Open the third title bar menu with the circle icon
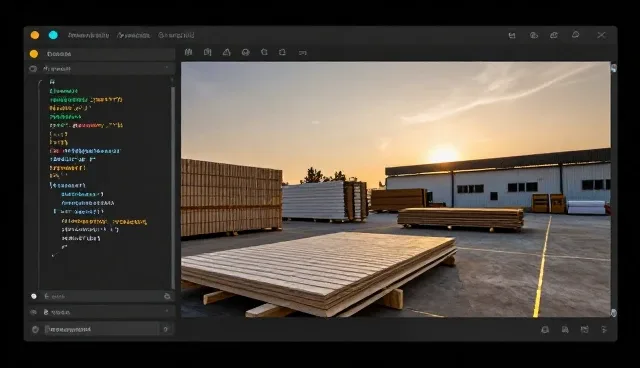 (x=176, y=35)
